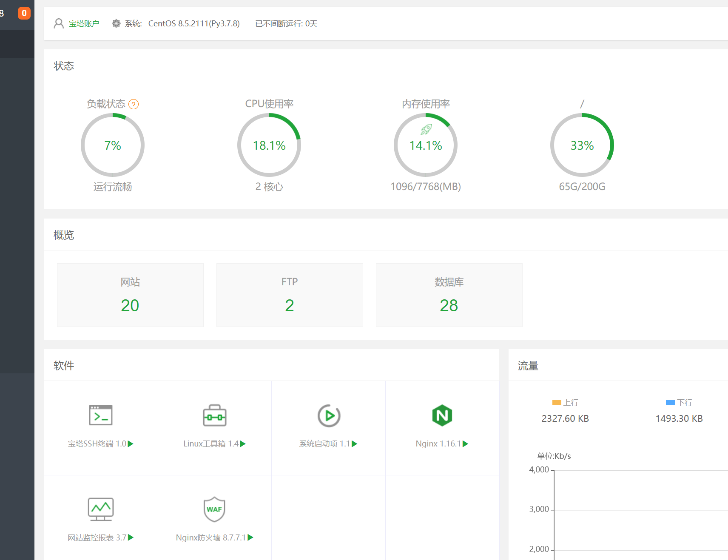Open the 宝塔SSH终端 terminal icon
728x560 pixels.
[x=101, y=415]
